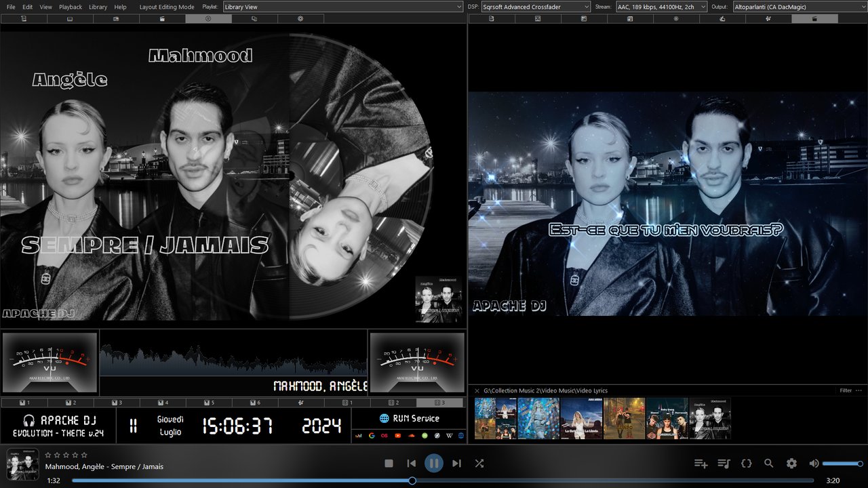Click the Filter button in browser panel
This screenshot has height=488, width=868.
coord(846,390)
